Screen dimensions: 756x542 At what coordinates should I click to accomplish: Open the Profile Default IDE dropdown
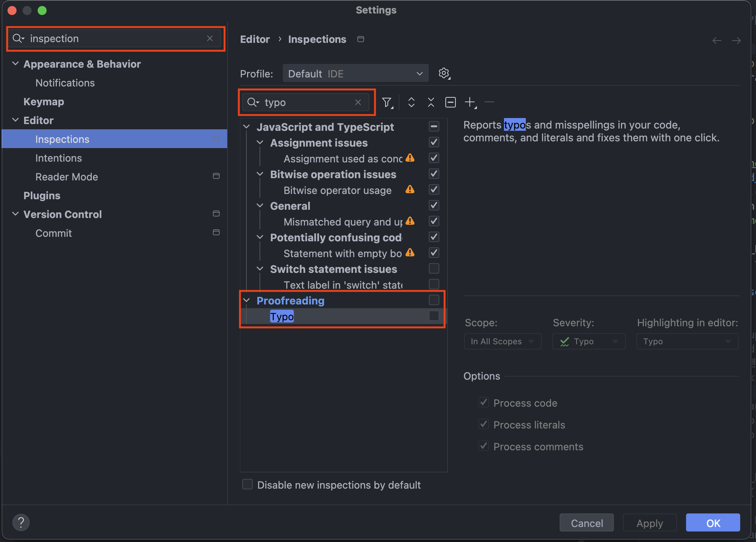pyautogui.click(x=355, y=74)
